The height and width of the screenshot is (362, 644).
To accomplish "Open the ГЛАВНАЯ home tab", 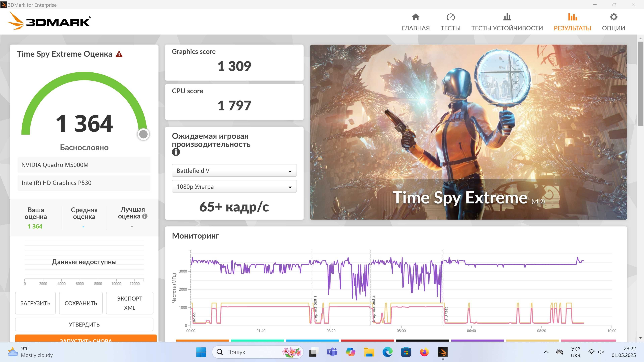I will pos(416,22).
